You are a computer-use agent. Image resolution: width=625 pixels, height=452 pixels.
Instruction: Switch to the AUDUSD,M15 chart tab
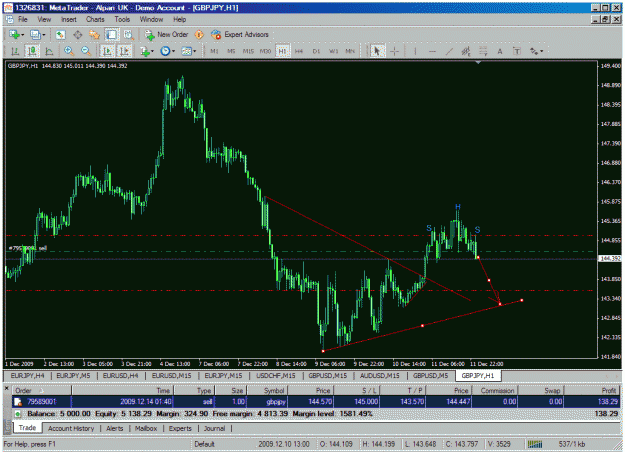pyautogui.click(x=379, y=375)
